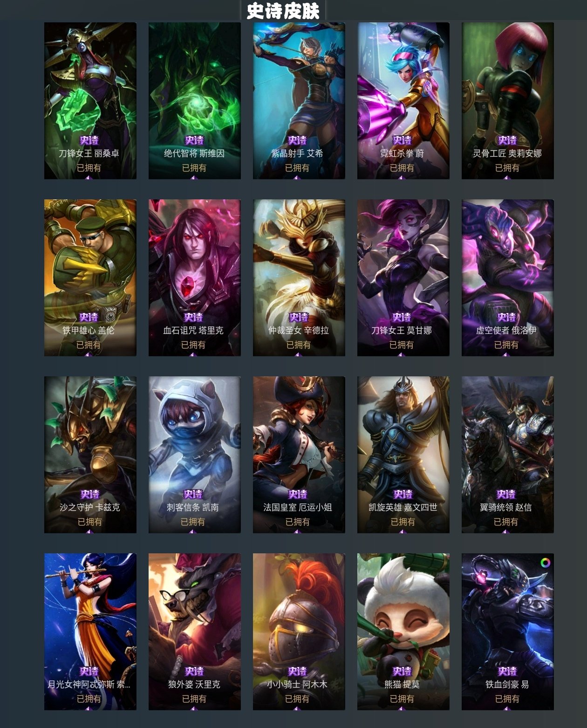View the 仲裁圣女 辛德拉 skin
The width and height of the screenshot is (587, 728).
click(299, 278)
